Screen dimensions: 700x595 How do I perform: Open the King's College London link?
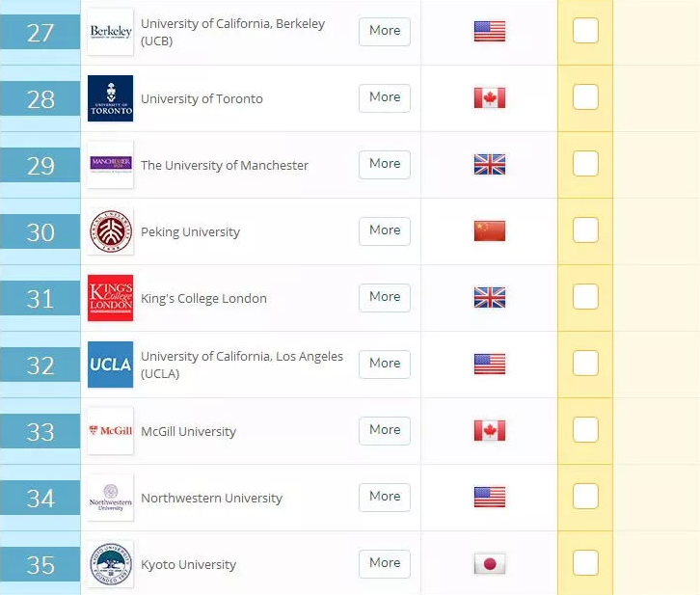(x=203, y=298)
